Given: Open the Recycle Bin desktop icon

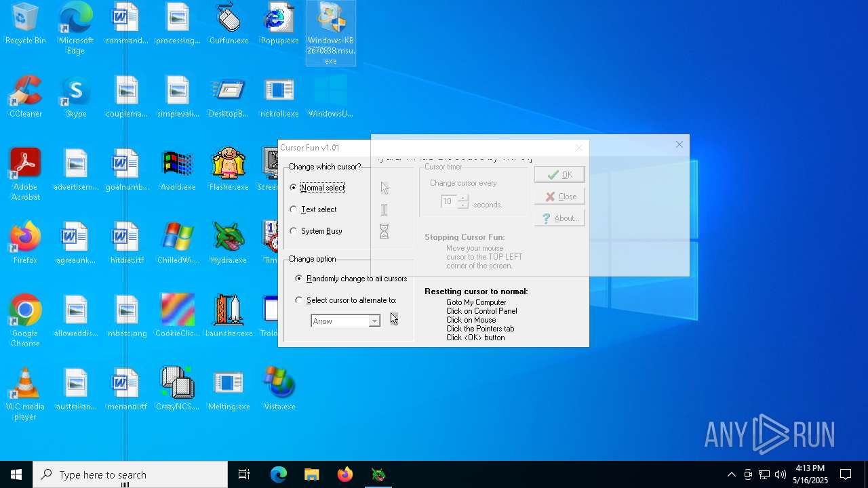Looking at the screenshot, I should coord(25,24).
